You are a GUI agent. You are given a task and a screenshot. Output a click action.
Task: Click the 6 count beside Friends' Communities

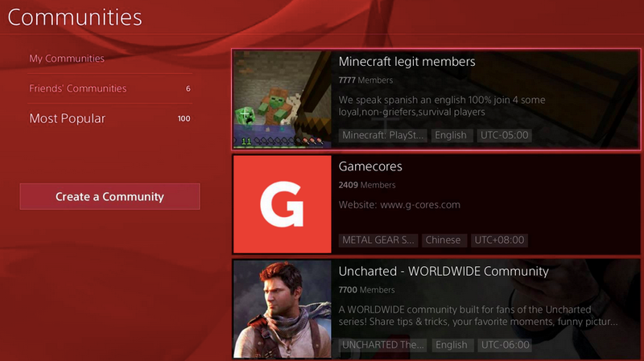pos(188,88)
